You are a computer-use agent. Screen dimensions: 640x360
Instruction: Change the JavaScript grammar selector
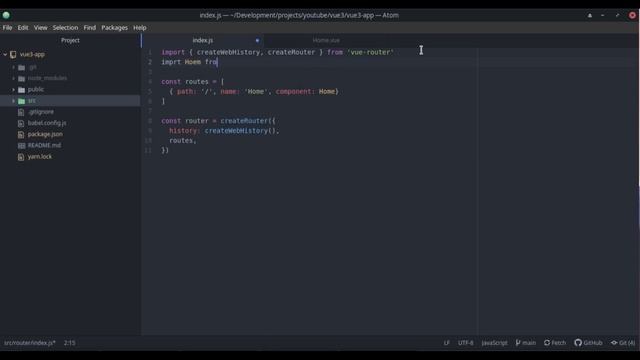tap(494, 343)
